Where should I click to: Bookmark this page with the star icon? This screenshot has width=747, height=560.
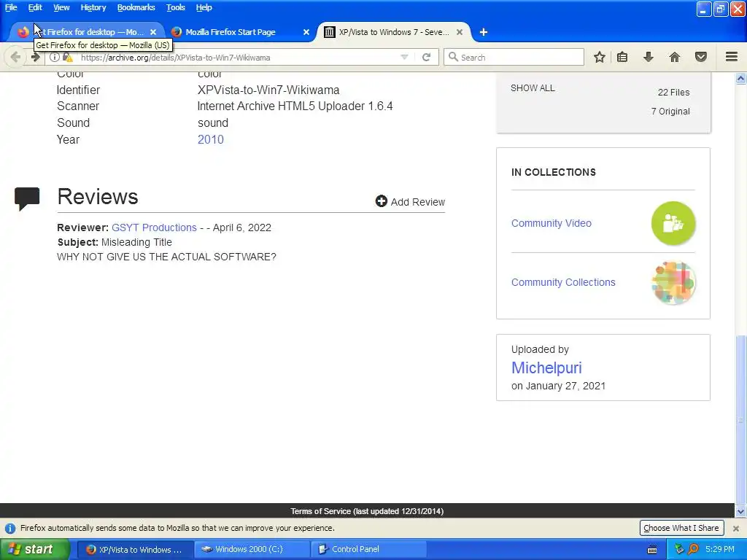tap(600, 57)
